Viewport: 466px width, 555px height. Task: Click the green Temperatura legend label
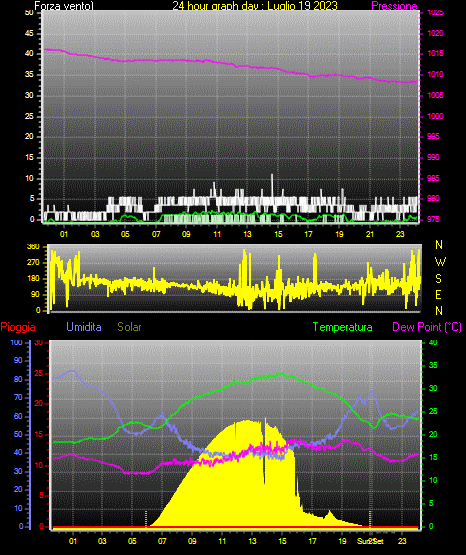(x=343, y=327)
